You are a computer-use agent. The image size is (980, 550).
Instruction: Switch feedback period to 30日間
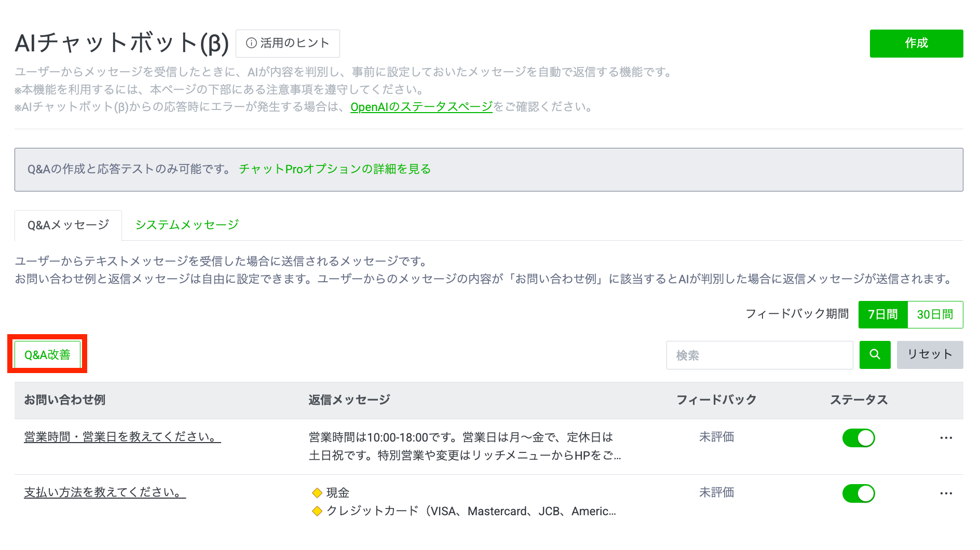pyautogui.click(x=935, y=314)
